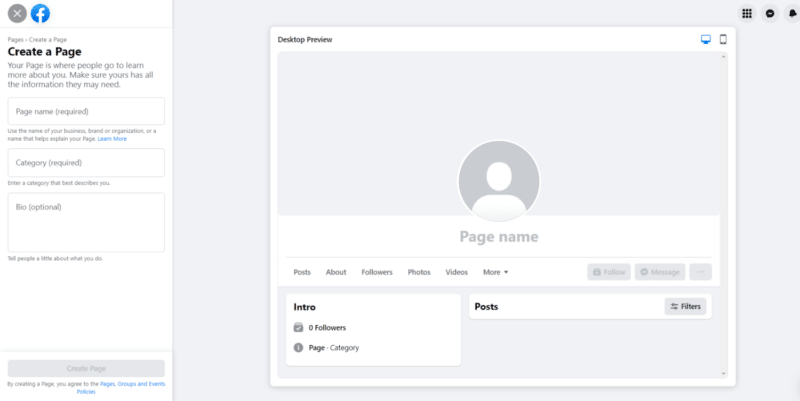Click preview scrollbar down arrow
This screenshot has width=800, height=401.
tap(723, 373)
